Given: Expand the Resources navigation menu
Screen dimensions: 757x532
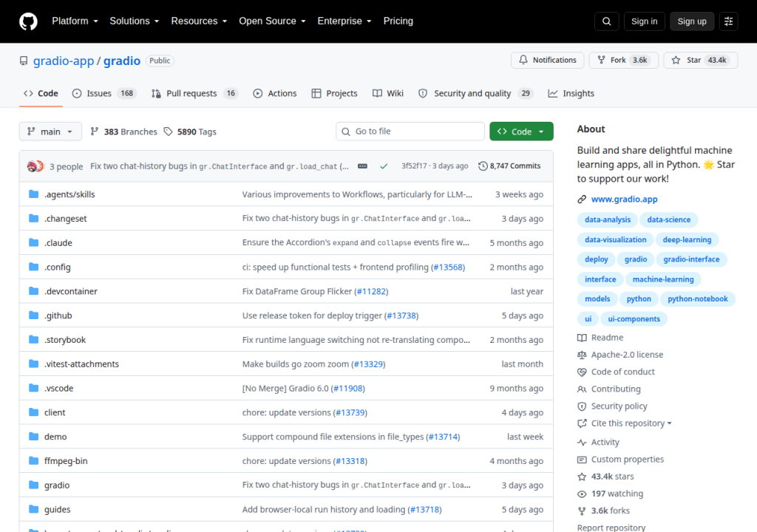Looking at the screenshot, I should click(x=199, y=21).
